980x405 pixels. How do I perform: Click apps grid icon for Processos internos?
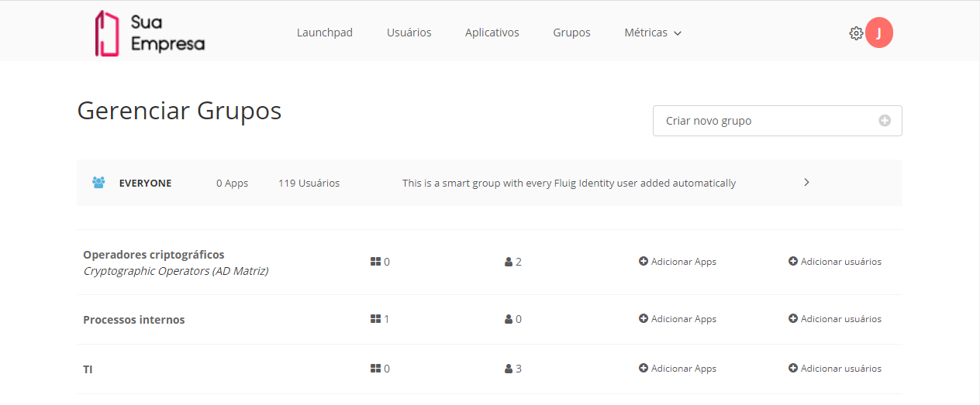[375, 319]
